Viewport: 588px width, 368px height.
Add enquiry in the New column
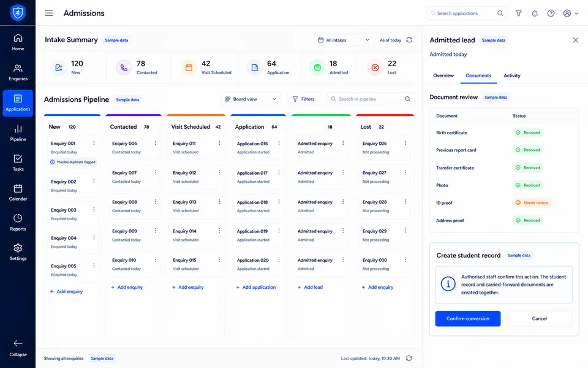click(66, 291)
